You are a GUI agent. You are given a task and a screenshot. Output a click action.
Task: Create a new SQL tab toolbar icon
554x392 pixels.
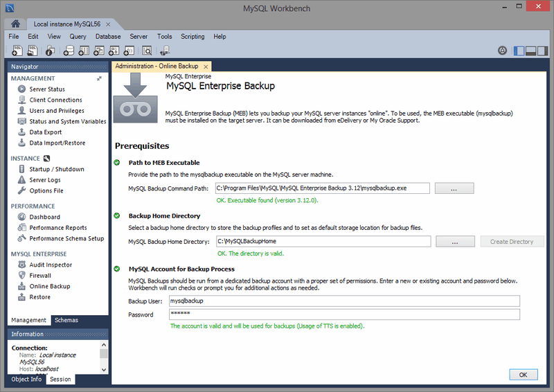tap(17, 51)
